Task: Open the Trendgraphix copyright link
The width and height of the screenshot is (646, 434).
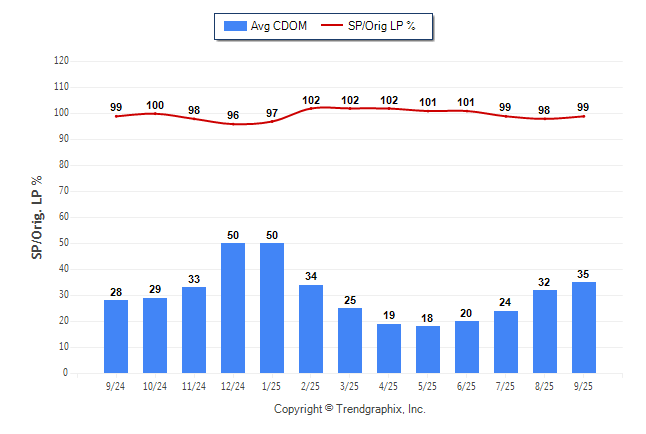Action: click(x=350, y=409)
